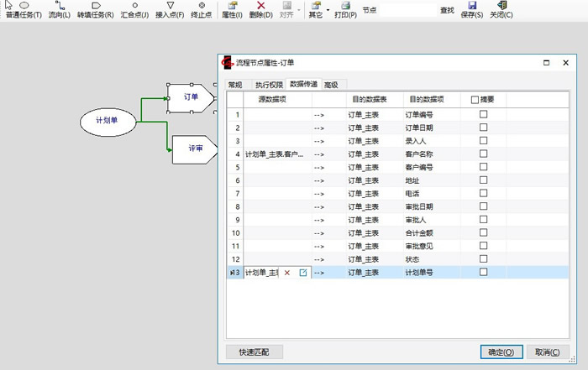Open node 属性 from the toolbar
The image size is (588, 370).
pyautogui.click(x=232, y=10)
